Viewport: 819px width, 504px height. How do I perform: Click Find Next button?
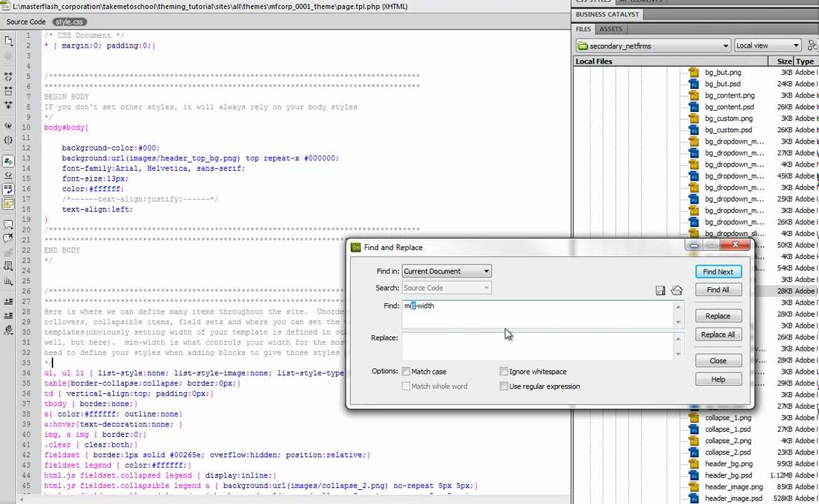[718, 272]
